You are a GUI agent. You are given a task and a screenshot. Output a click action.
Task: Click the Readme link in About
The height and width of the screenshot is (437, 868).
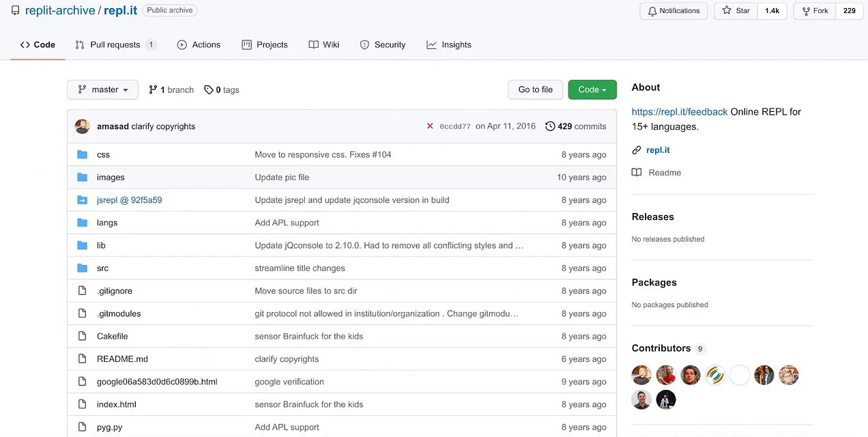665,173
